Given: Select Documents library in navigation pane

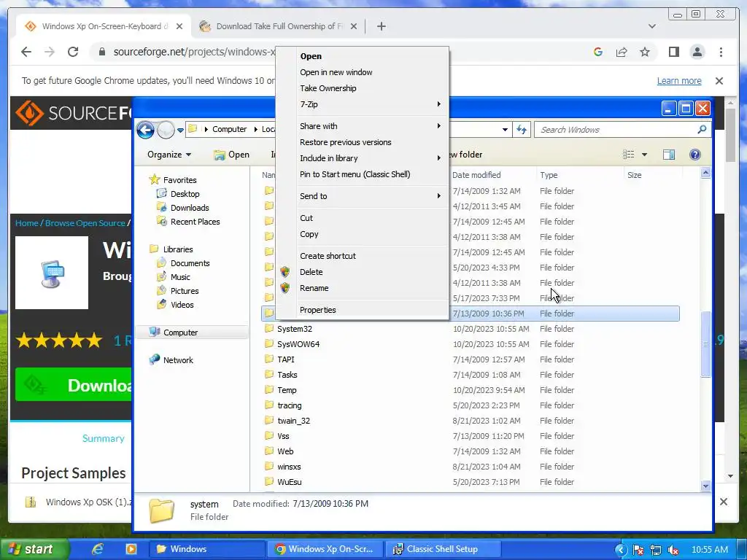Looking at the screenshot, I should click(x=190, y=262).
